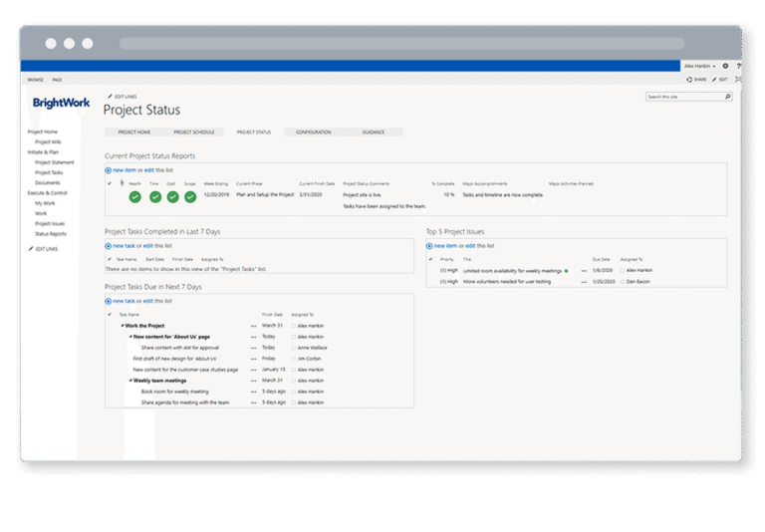Viewport: 765px width, 532px height.
Task: Click 'Limited room availability for weekly meetings' issue
Action: click(x=512, y=271)
